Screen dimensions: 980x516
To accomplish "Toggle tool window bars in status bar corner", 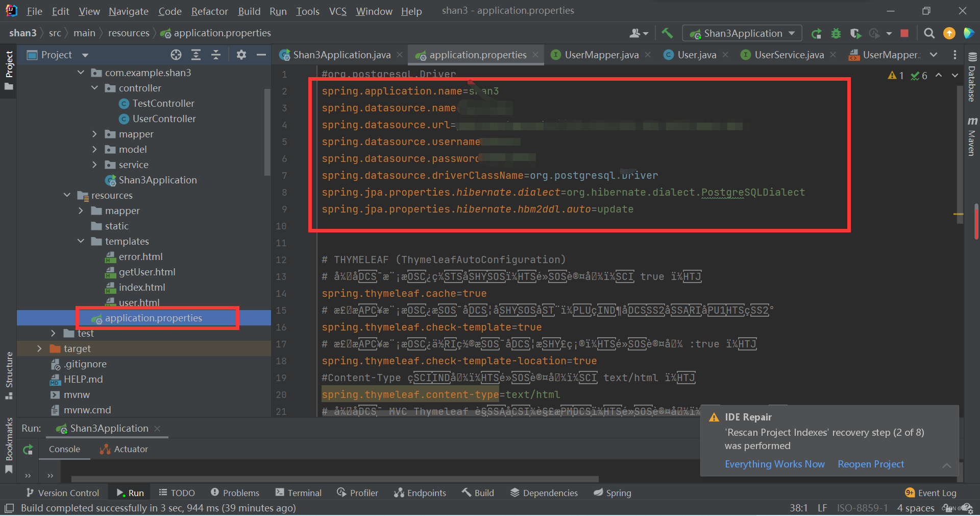I will [x=9, y=508].
